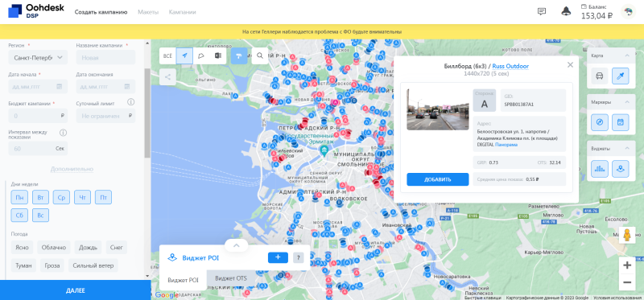Toggle Monday (Пн) weekday
Image resolution: width=644 pixels, height=300 pixels.
coord(19,197)
